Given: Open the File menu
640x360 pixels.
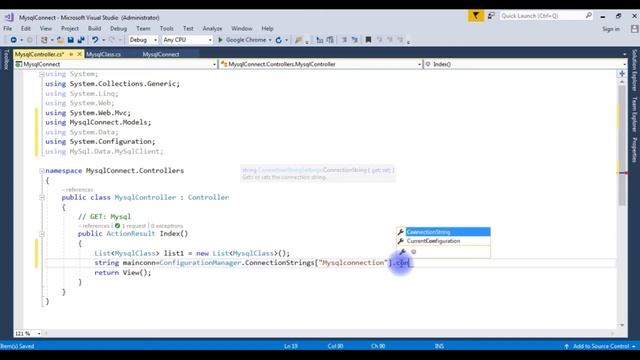Looking at the screenshot, I should click(x=7, y=29).
